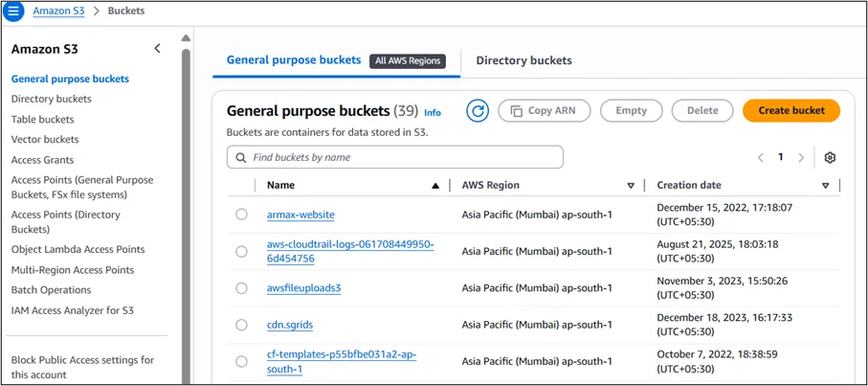Sort by AWS Region arrow
The width and height of the screenshot is (868, 386).
631,186
